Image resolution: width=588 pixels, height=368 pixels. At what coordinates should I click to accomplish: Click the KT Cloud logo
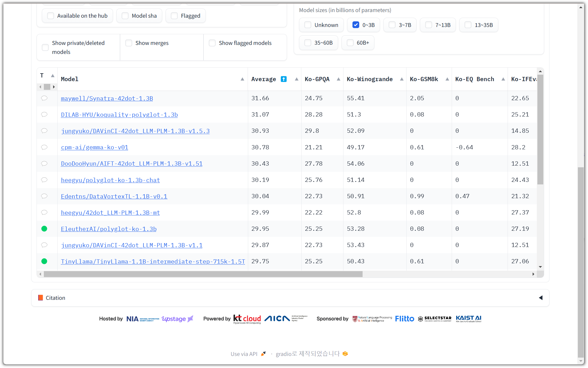coord(247,319)
